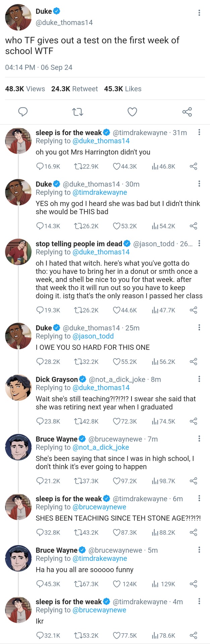Like the Mrs Harrington reply tweet
This screenshot has width=210, height=644.
click(117, 166)
